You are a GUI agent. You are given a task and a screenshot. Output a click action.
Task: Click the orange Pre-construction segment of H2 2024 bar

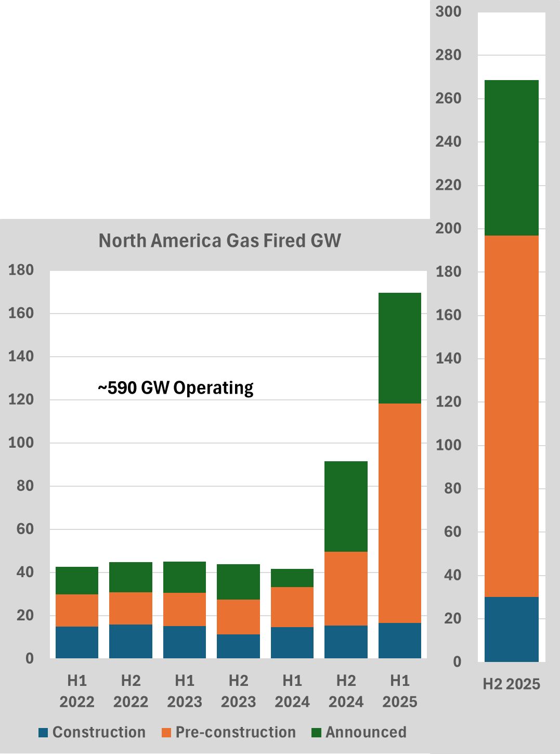pos(346,588)
